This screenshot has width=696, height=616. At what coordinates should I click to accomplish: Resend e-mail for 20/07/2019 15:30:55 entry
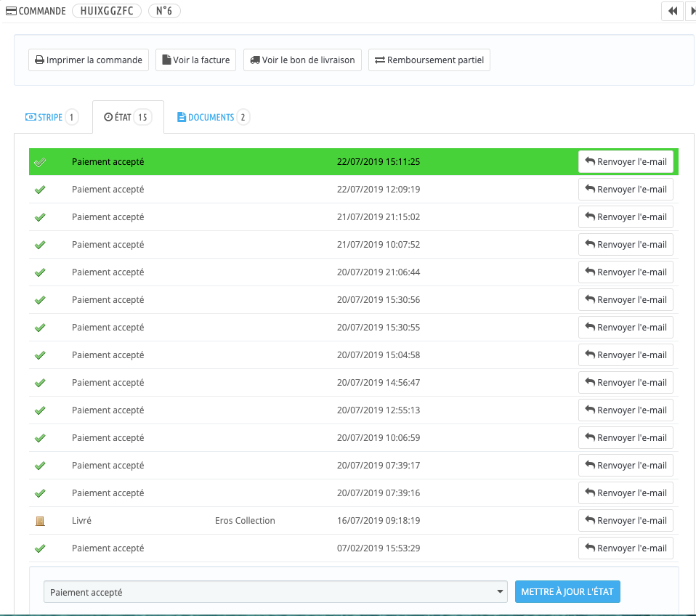626,327
